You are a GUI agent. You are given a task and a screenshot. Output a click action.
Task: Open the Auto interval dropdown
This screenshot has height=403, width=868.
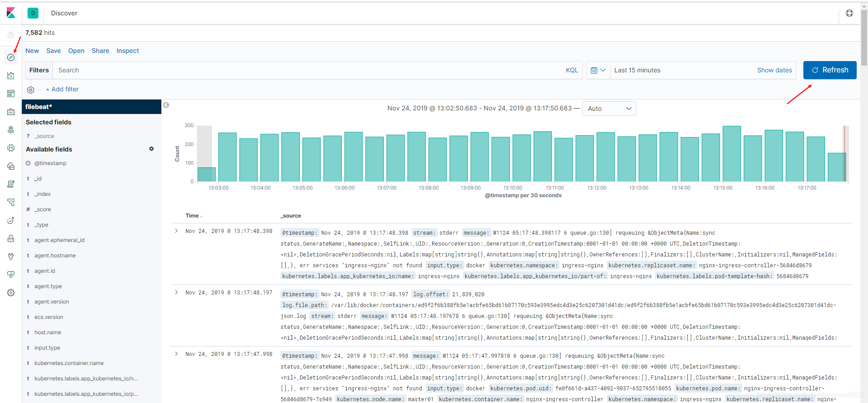click(x=609, y=109)
